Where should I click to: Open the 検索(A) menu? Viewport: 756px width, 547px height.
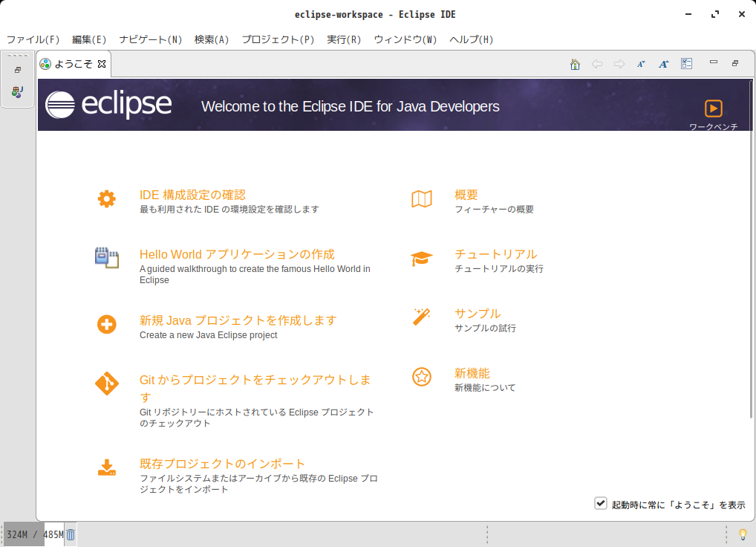tap(211, 39)
